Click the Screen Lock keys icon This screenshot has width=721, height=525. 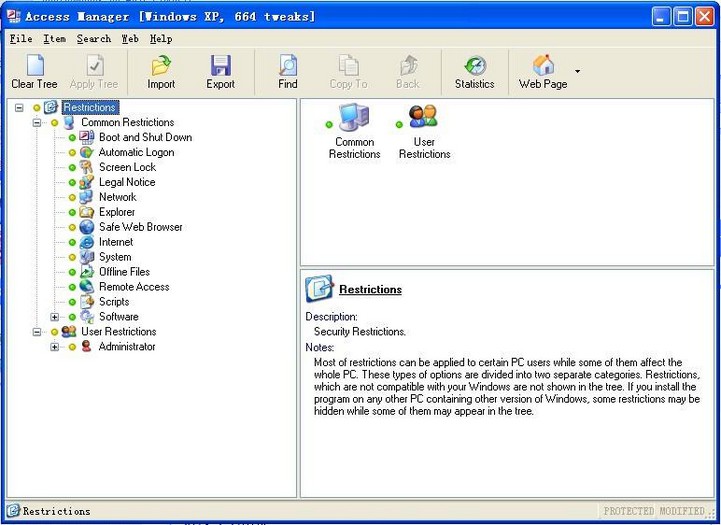(x=86, y=167)
